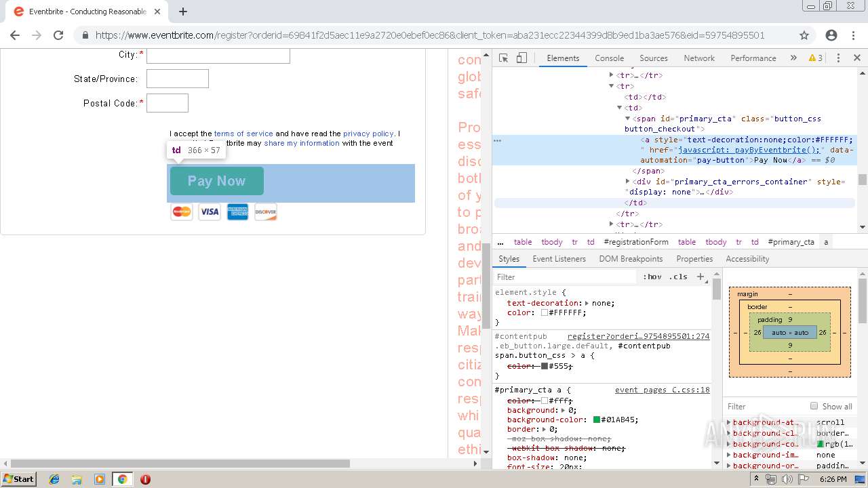Viewport: 868px width, 488px height.
Task: Select the Event Listeners tab
Action: tap(559, 259)
